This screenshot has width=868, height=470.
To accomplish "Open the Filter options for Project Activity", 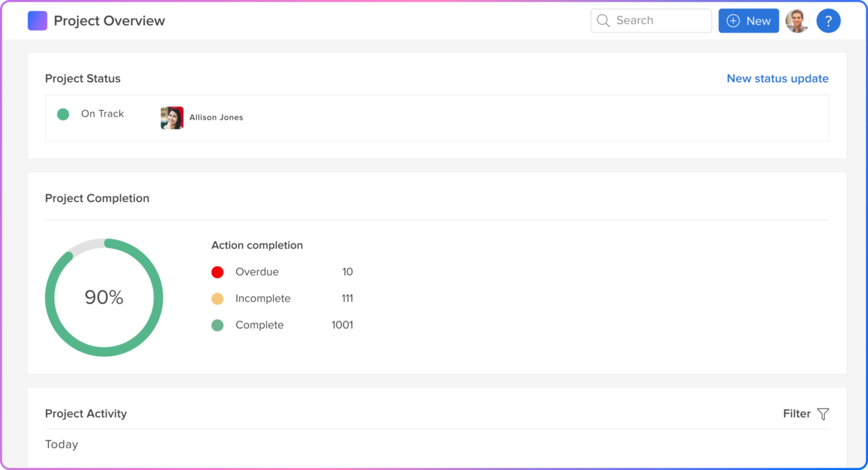I will click(797, 413).
